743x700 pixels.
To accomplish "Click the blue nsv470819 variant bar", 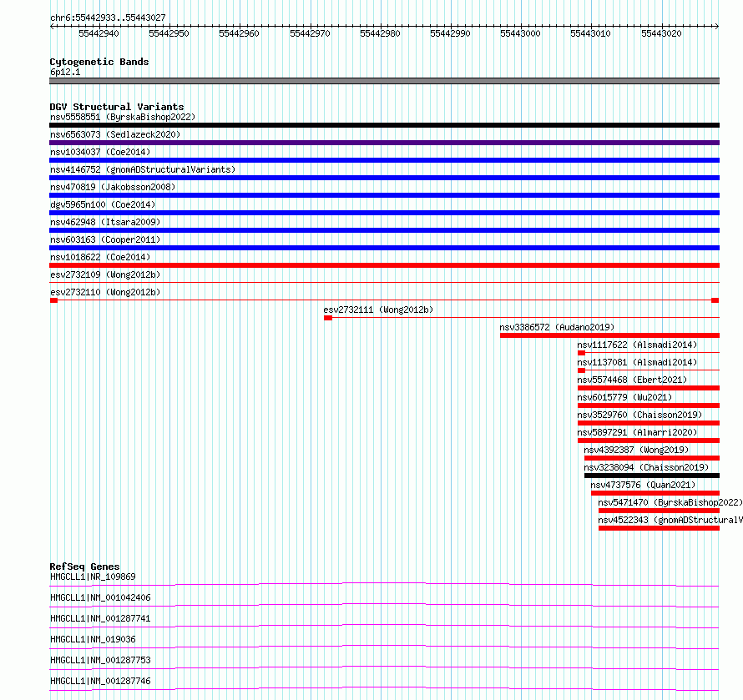I will 384,195.
